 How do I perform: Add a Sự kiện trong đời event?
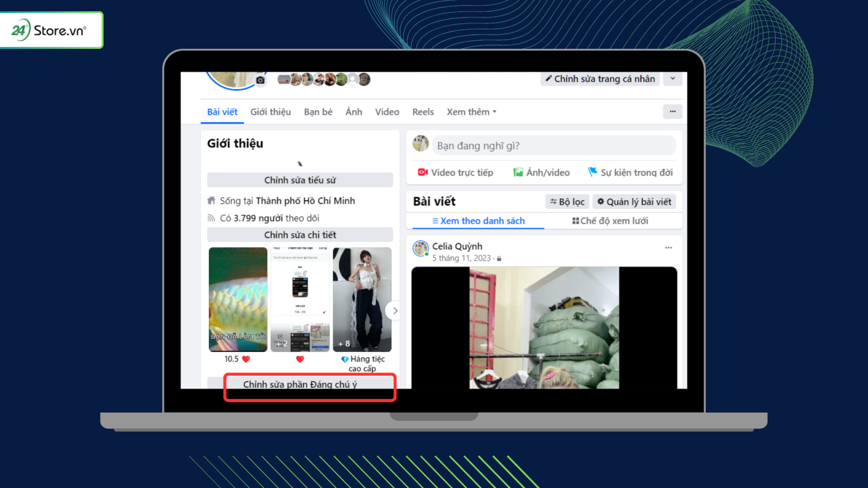(630, 172)
